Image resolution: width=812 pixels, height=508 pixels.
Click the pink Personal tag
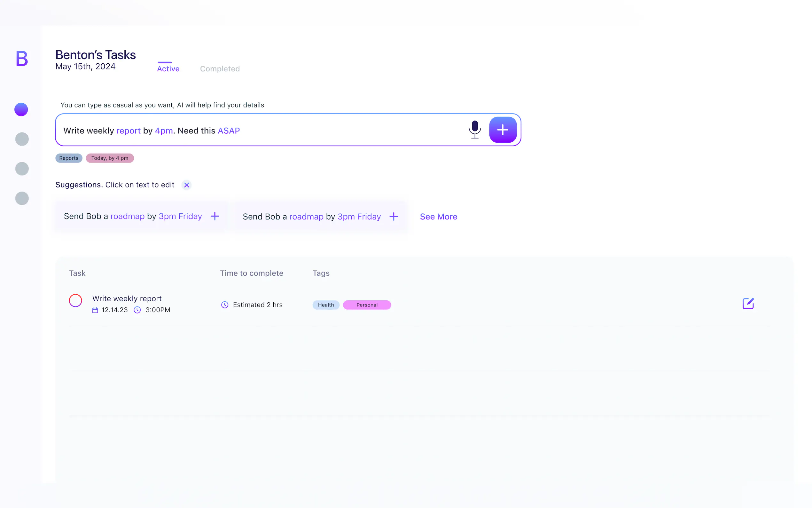(367, 305)
